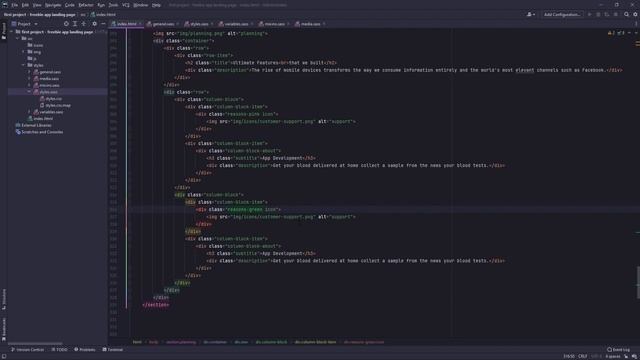The height and width of the screenshot is (360, 640).
Task: Expand variables.sass file node
Action: pyautogui.click(x=29, y=112)
